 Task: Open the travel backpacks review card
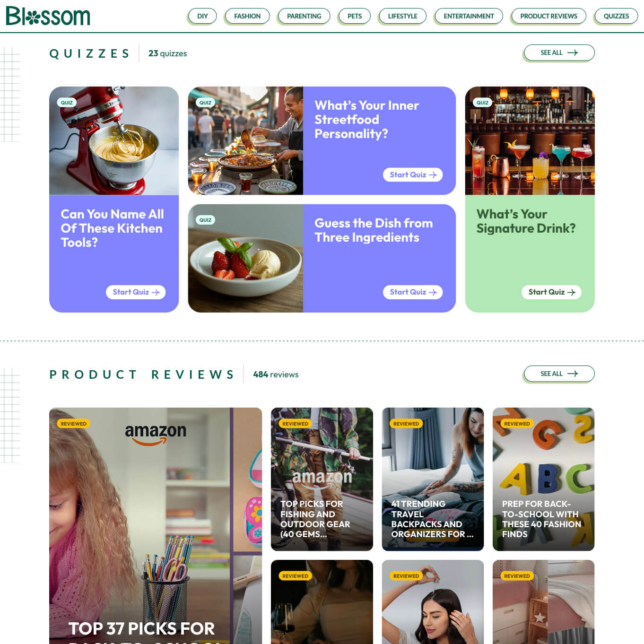point(433,479)
